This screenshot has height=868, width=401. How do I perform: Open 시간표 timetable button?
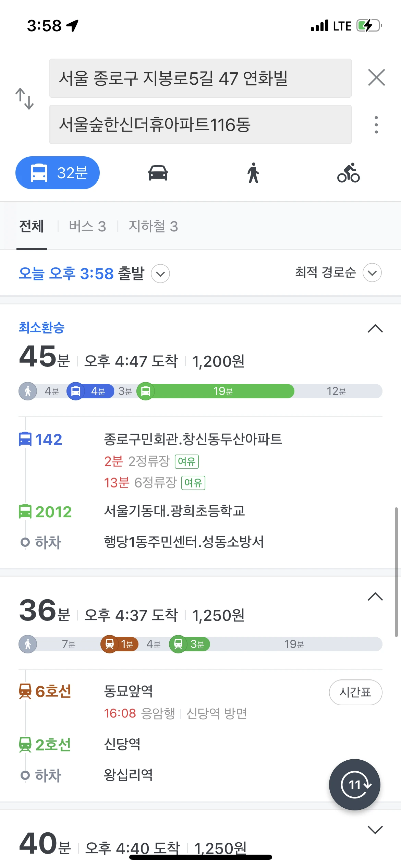pos(355,692)
